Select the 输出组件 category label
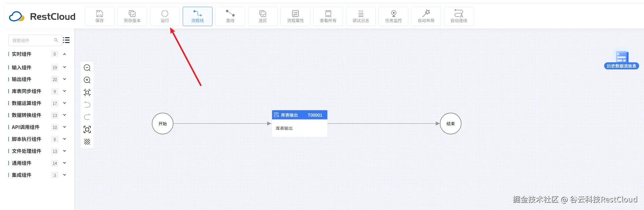The image size is (644, 210). (x=21, y=79)
